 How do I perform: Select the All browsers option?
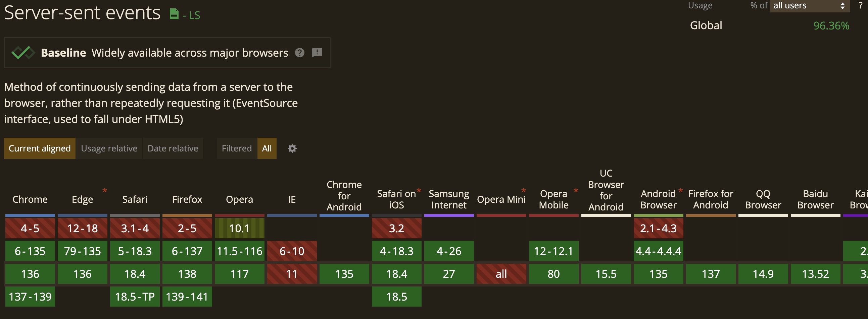(x=267, y=148)
